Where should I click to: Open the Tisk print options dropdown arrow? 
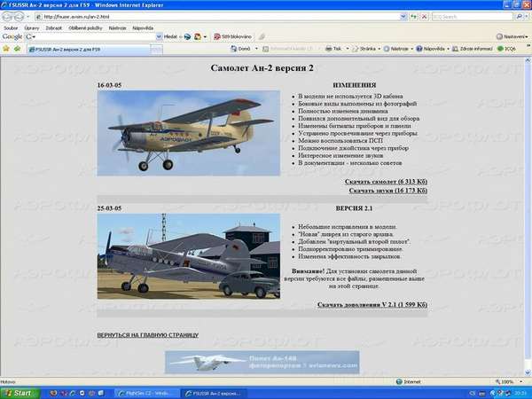point(347,49)
